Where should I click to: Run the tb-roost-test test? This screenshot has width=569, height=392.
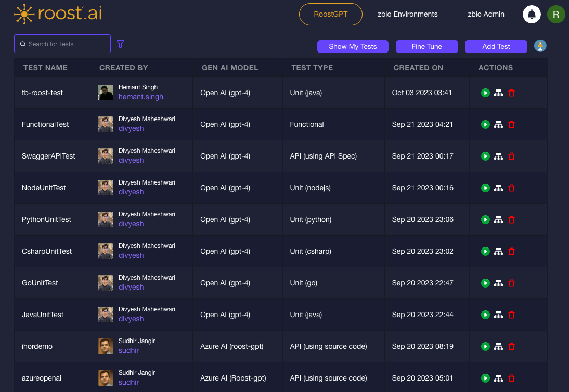point(485,93)
